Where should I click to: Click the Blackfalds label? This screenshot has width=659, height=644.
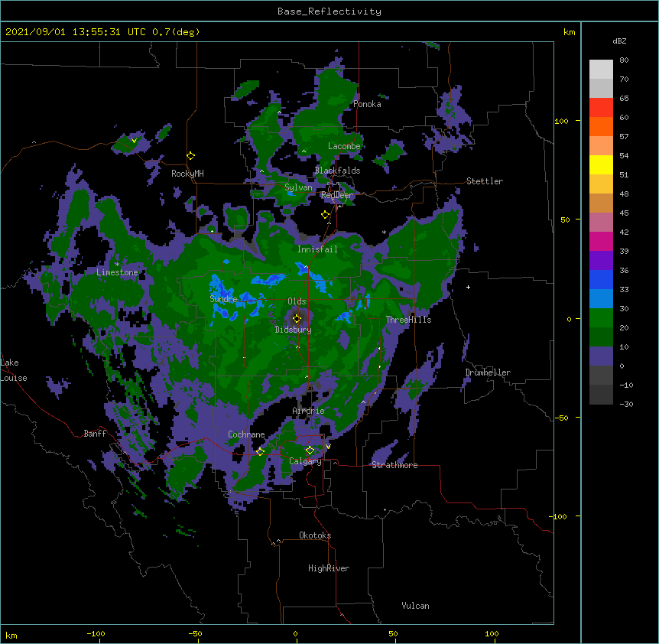point(337,171)
